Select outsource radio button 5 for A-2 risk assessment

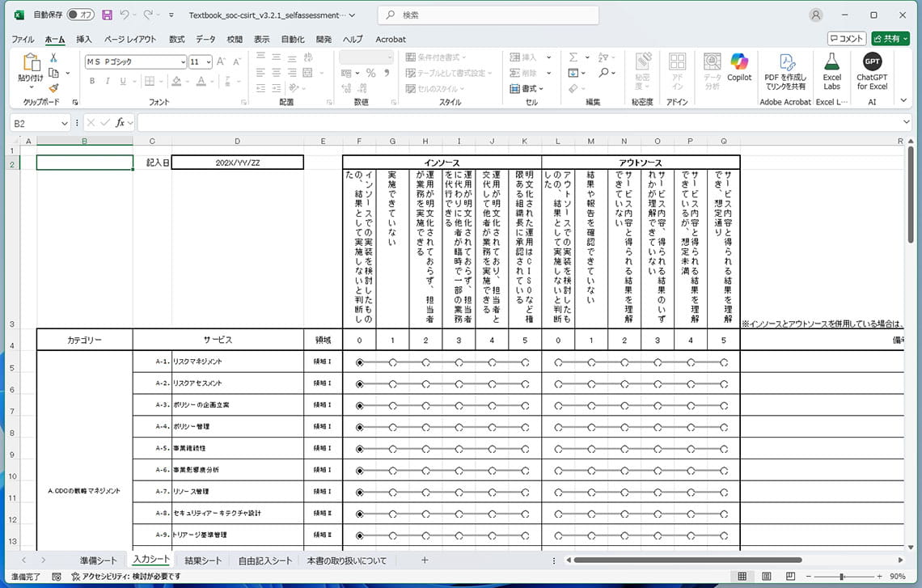[x=724, y=383]
